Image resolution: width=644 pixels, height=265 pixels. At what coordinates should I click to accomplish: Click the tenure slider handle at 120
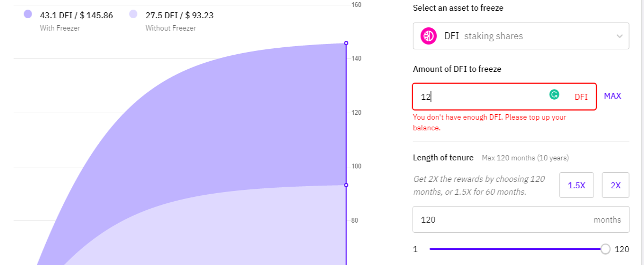(x=606, y=249)
